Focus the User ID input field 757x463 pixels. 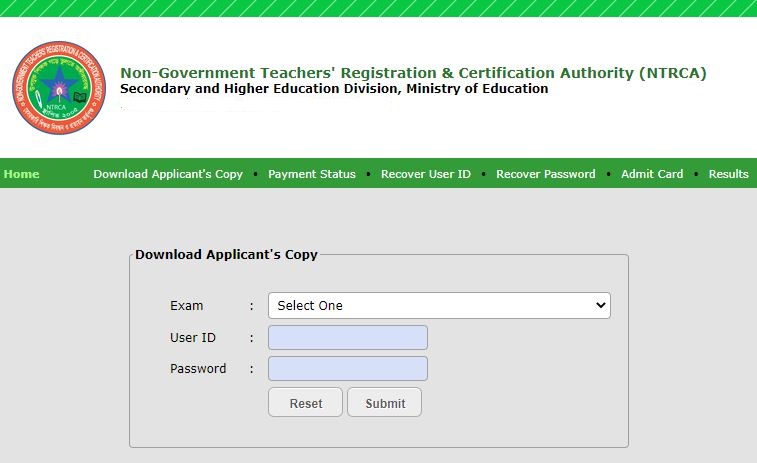coord(348,337)
